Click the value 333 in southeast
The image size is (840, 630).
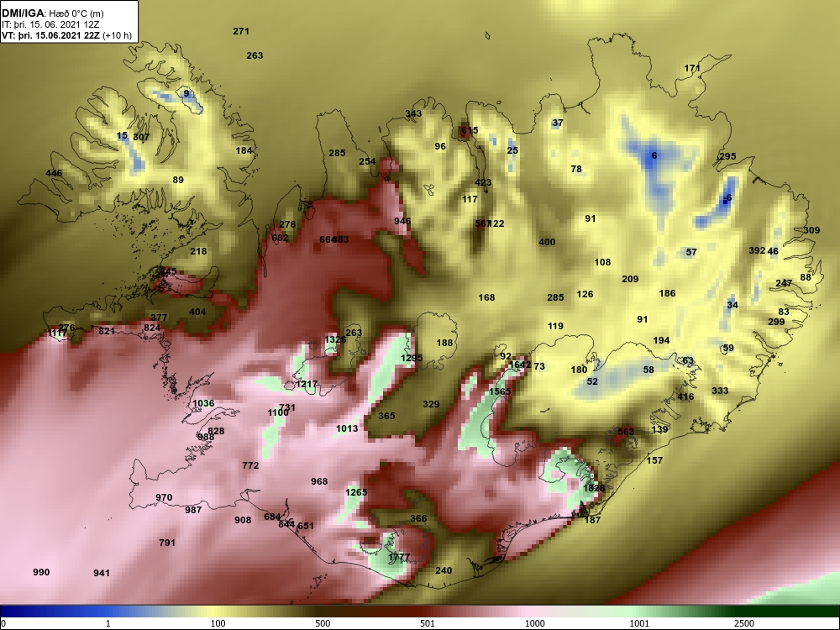[720, 391]
